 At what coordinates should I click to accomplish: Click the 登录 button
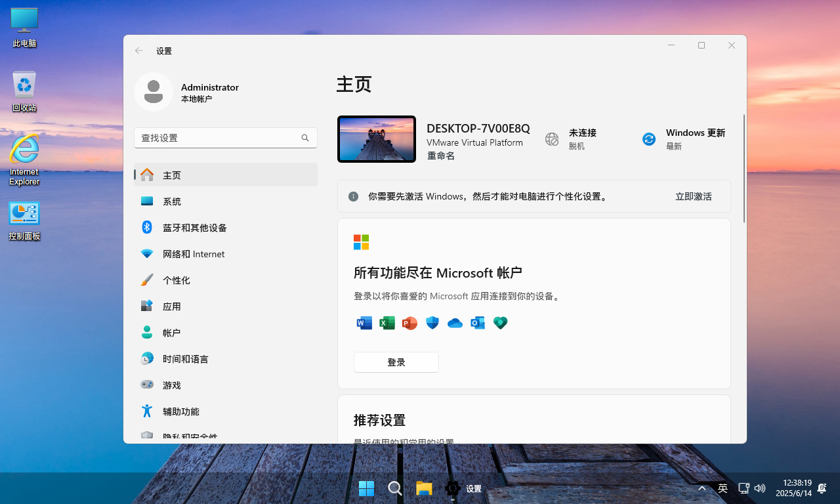396,362
